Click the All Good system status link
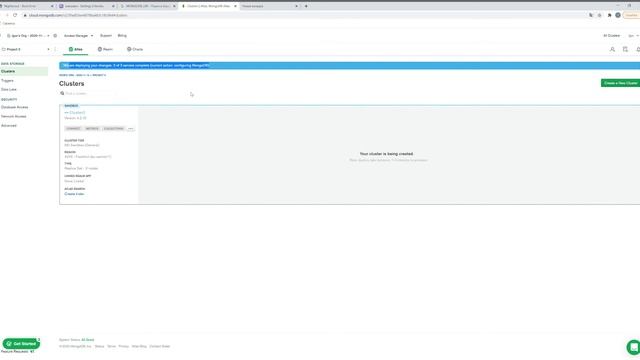Image resolution: width=640 pixels, height=360 pixels. pos(87,340)
